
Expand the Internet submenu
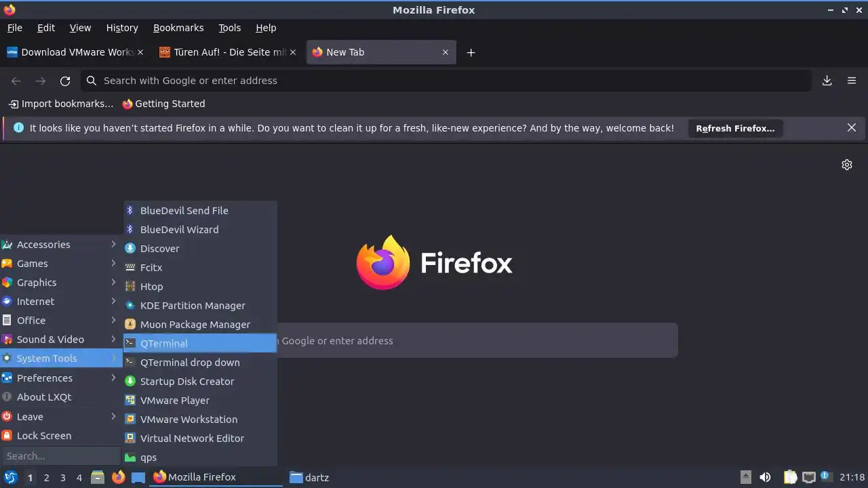point(60,302)
